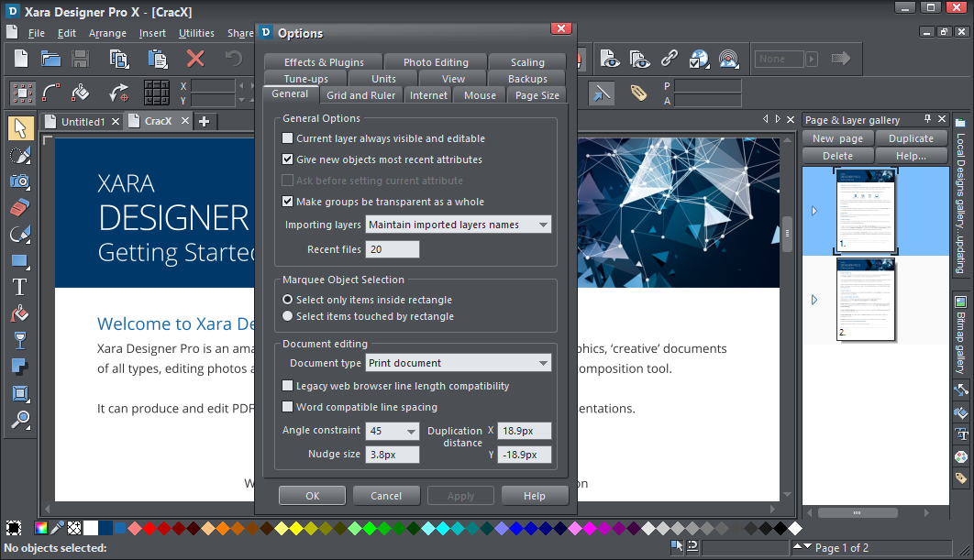
Task: Click the Open file folder icon
Action: [50, 59]
